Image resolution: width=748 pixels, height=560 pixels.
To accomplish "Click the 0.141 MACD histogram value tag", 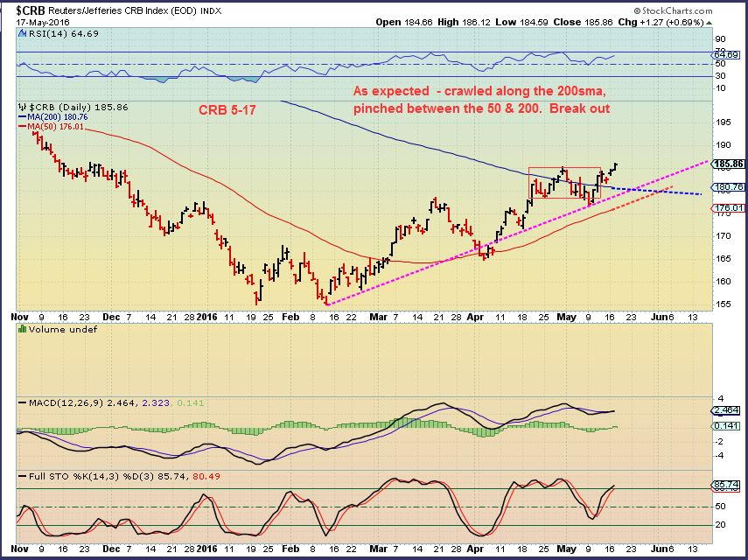I will (727, 426).
